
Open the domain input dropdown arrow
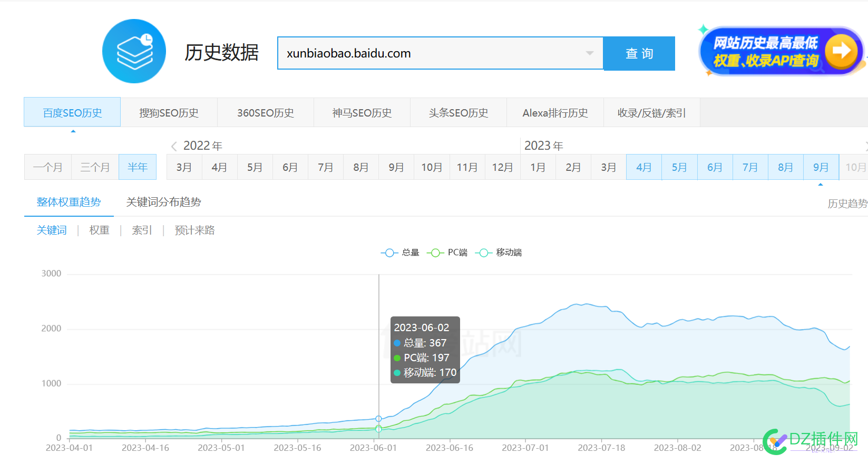[x=590, y=53]
